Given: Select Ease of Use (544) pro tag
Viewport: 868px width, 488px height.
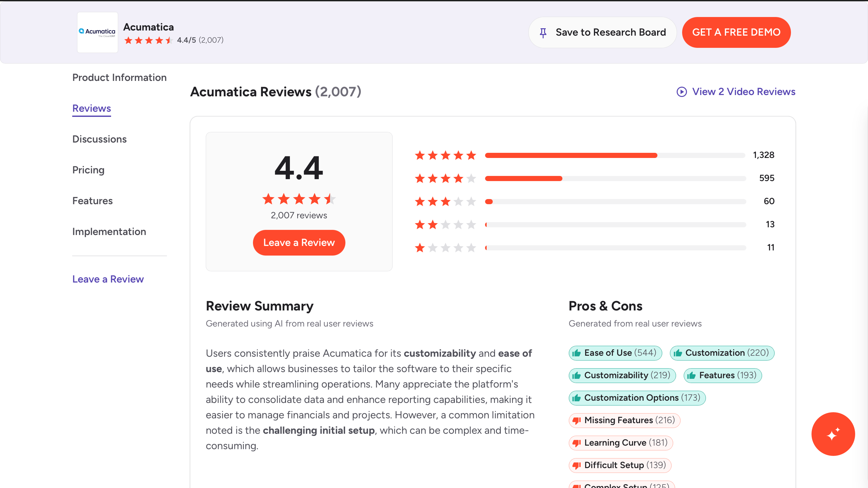Looking at the screenshot, I should pyautogui.click(x=615, y=353).
